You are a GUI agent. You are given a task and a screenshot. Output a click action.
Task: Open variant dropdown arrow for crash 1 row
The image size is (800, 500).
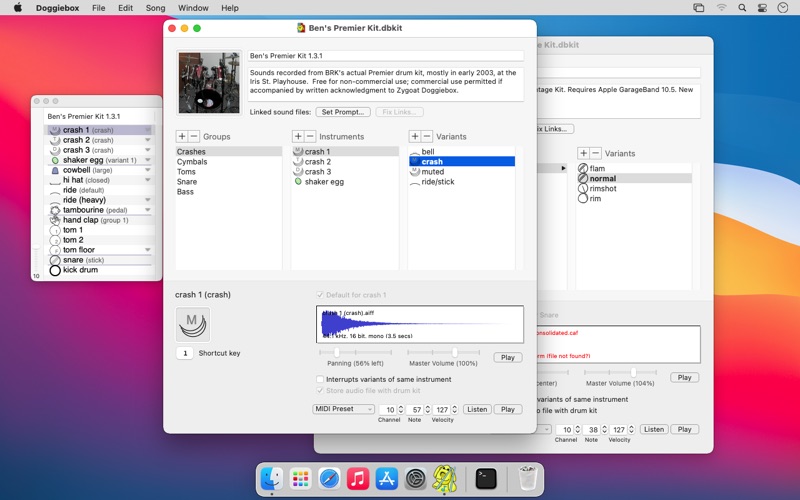tap(147, 130)
